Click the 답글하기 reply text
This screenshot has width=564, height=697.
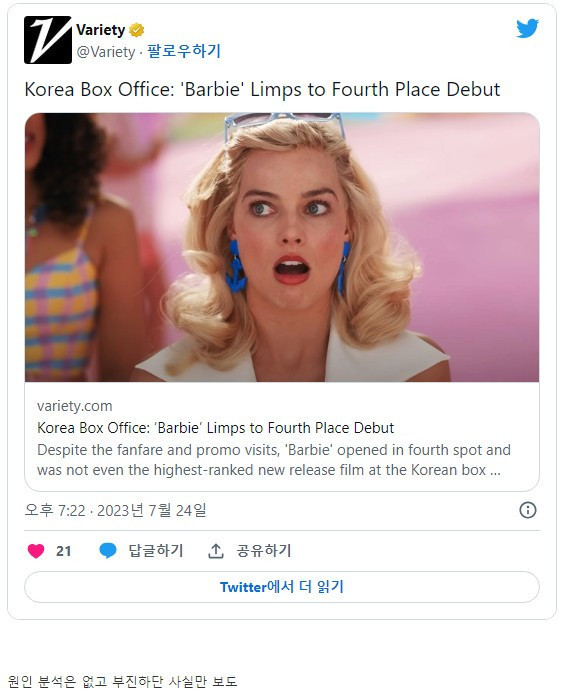tap(156, 551)
